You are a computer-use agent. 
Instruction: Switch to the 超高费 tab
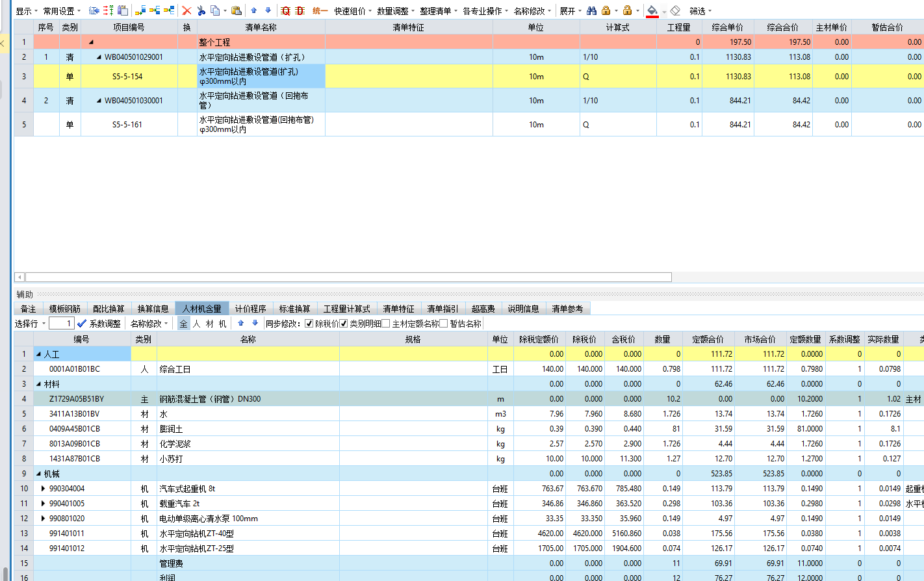coord(483,309)
